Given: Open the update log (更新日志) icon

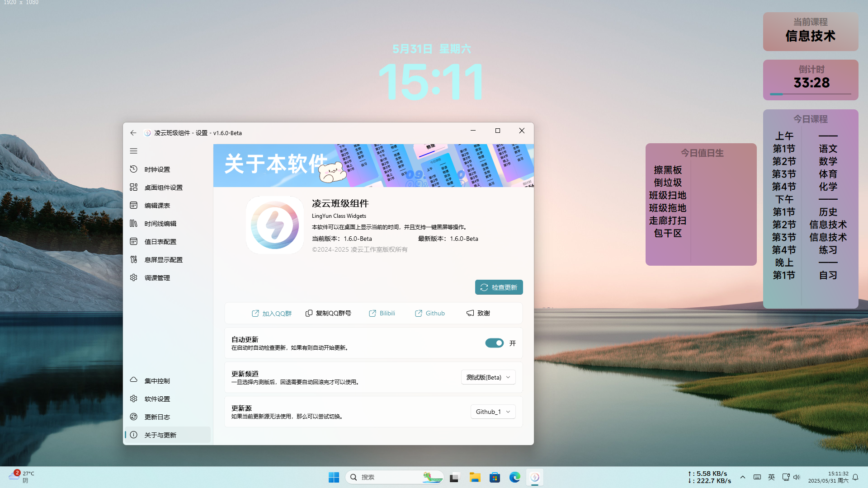Looking at the screenshot, I should point(133,417).
